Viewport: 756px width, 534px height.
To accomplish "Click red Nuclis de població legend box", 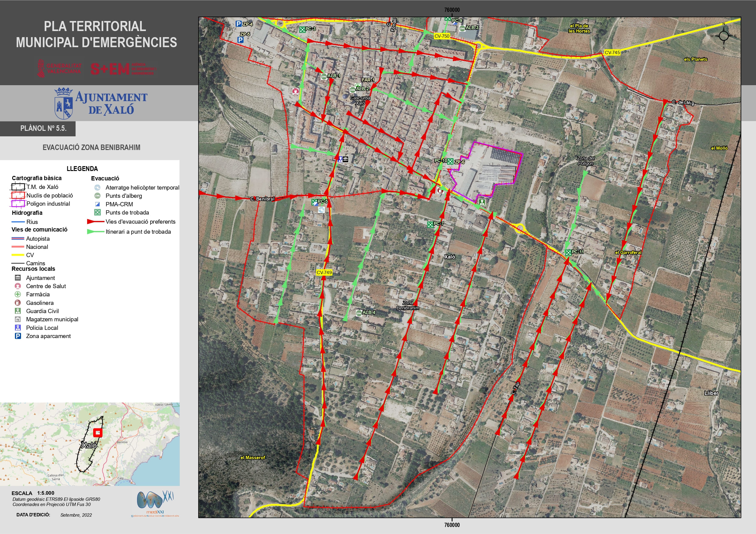I will (x=18, y=195).
